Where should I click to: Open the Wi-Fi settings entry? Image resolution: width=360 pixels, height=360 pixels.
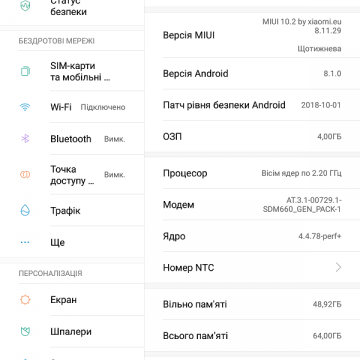pyautogui.click(x=72, y=107)
